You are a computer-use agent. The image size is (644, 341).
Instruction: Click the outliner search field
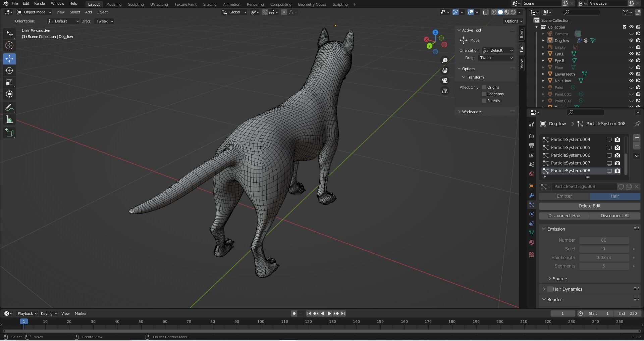point(581,12)
